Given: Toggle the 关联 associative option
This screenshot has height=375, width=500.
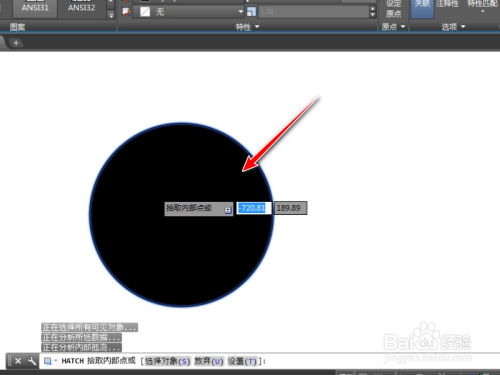Looking at the screenshot, I should (x=422, y=9).
